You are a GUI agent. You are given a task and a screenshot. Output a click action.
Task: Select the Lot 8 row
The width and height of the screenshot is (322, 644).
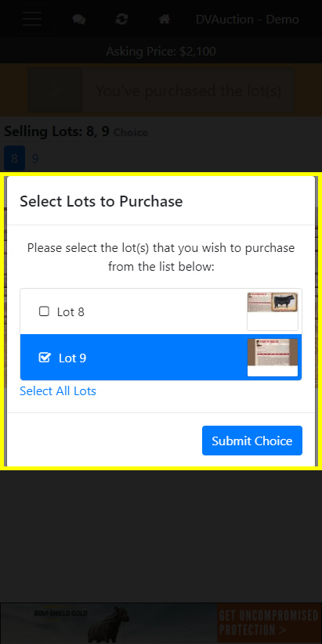click(161, 311)
